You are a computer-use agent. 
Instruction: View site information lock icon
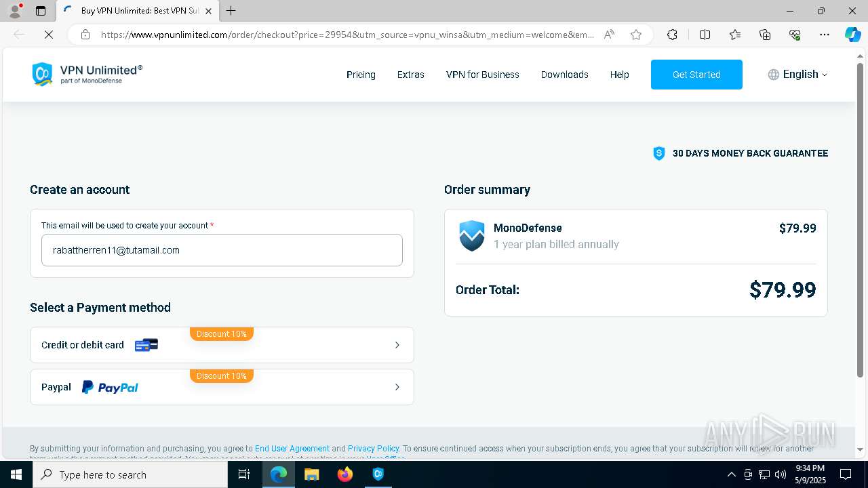85,35
